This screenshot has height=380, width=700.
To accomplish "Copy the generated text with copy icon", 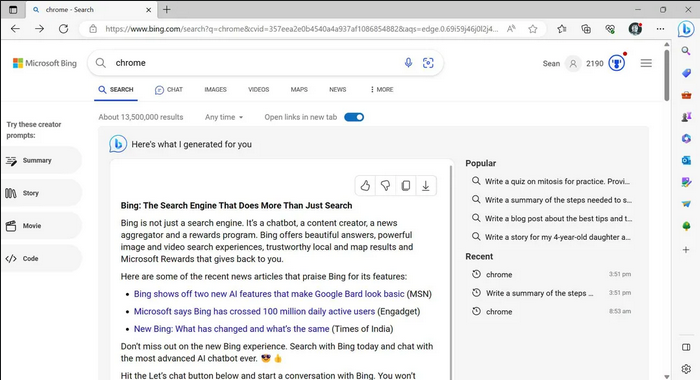I will (406, 186).
